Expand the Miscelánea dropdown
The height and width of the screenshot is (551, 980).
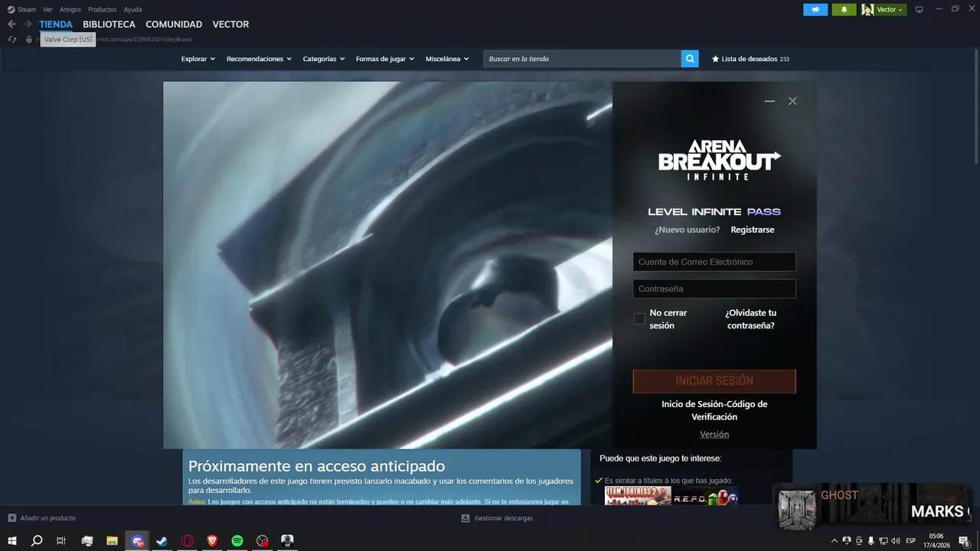[x=447, y=59]
